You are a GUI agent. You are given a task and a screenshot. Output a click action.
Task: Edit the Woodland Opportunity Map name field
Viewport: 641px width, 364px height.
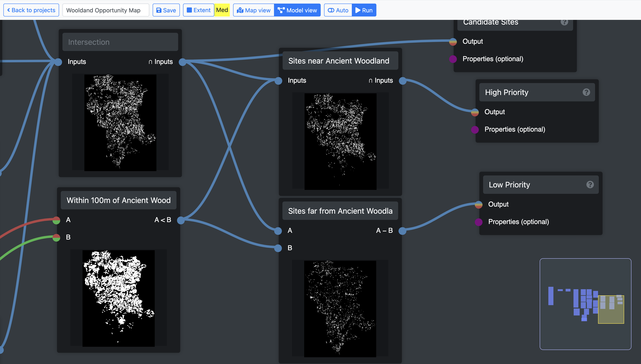coord(106,10)
